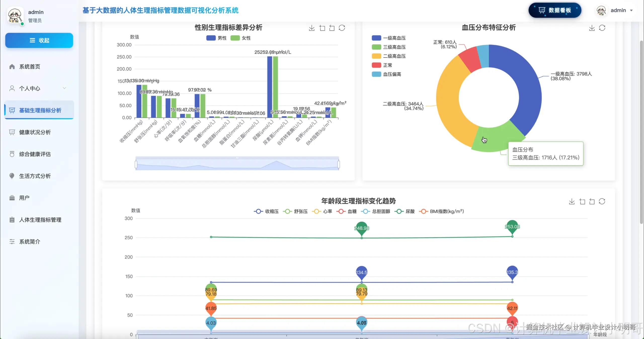This screenshot has height=339, width=644.
Task: Open 健康状况分析 menu item
Action: click(35, 132)
